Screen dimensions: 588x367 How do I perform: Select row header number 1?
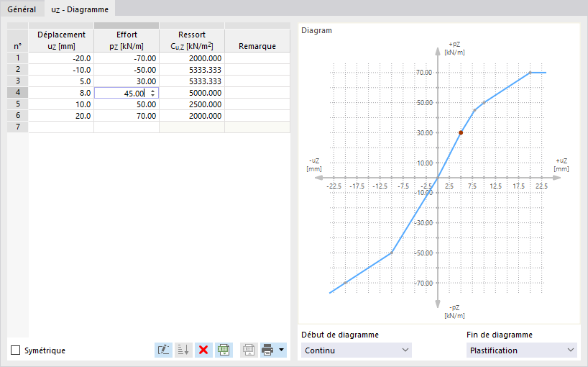(18, 58)
